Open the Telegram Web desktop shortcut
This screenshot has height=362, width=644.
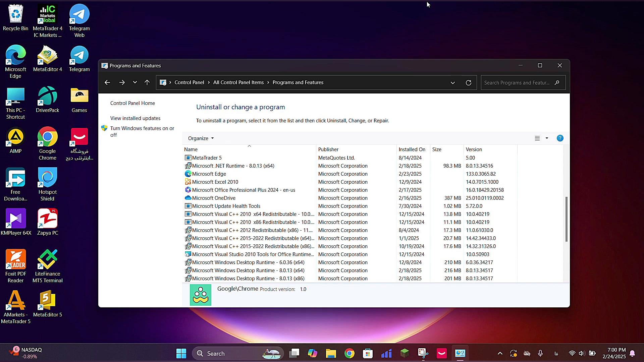[79, 21]
